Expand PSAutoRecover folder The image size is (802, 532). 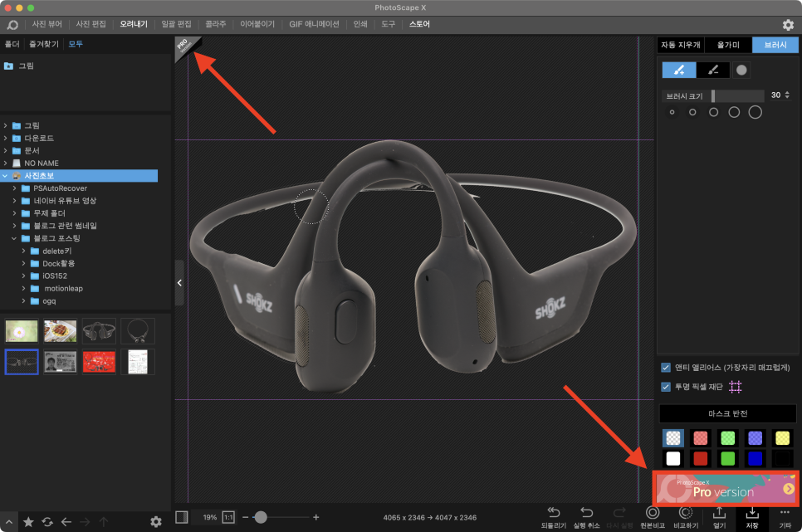[14, 188]
